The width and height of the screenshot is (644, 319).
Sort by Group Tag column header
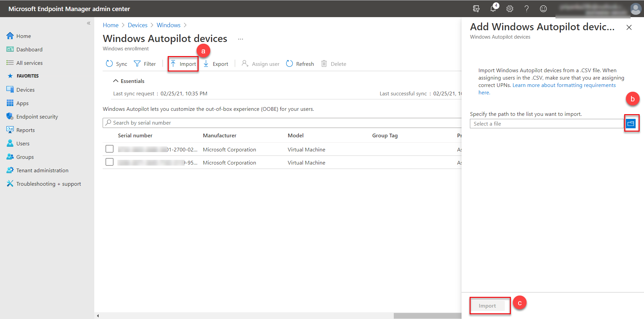(385, 136)
